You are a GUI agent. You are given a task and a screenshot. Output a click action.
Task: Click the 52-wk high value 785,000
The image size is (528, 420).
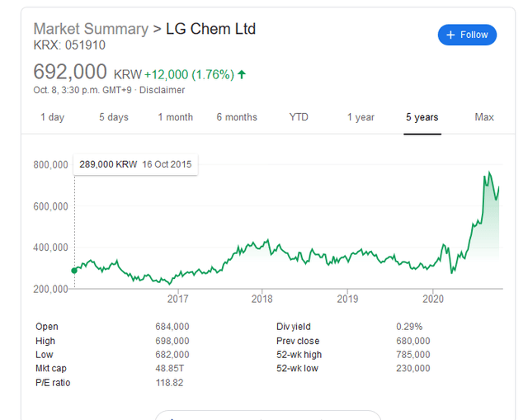[x=412, y=355]
